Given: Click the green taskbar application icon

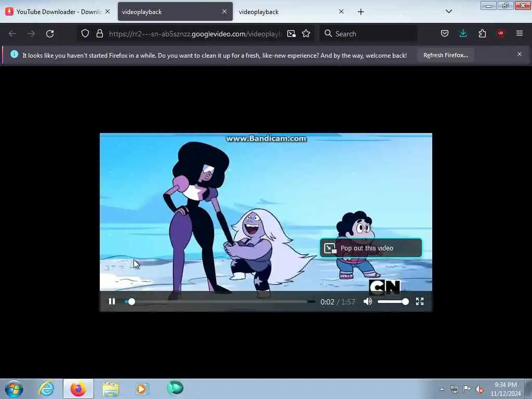Looking at the screenshot, I should pos(175,388).
